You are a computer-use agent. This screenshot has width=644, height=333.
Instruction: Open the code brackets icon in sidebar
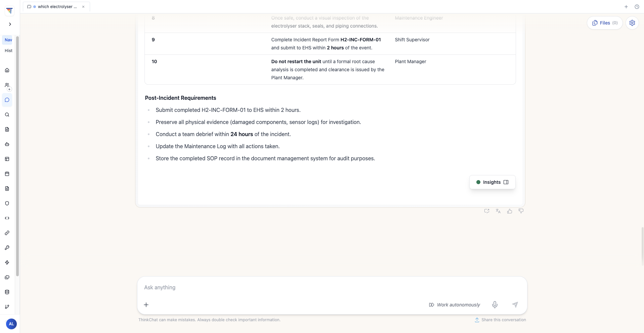click(7, 218)
